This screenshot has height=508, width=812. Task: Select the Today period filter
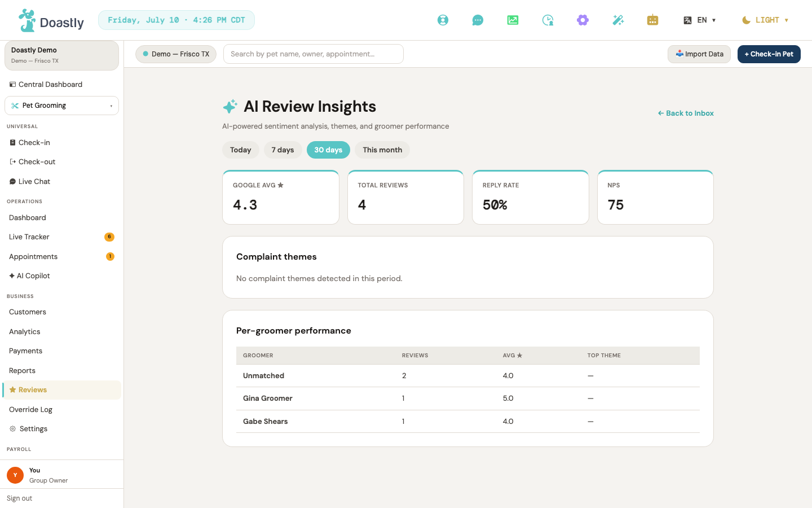(241, 150)
